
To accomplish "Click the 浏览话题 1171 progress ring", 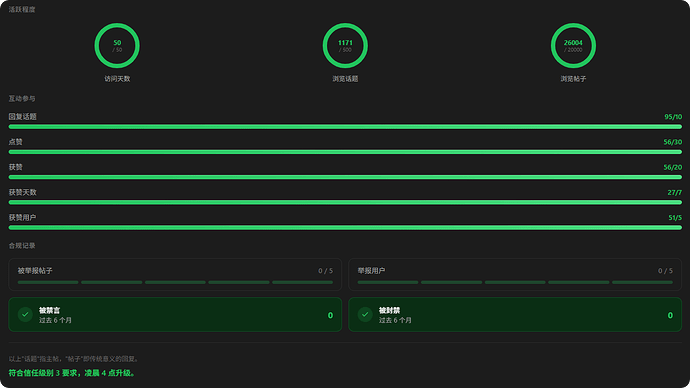I will point(345,46).
